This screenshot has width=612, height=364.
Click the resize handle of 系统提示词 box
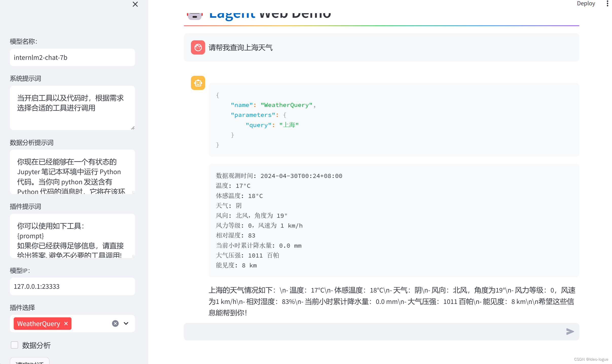coord(133,128)
